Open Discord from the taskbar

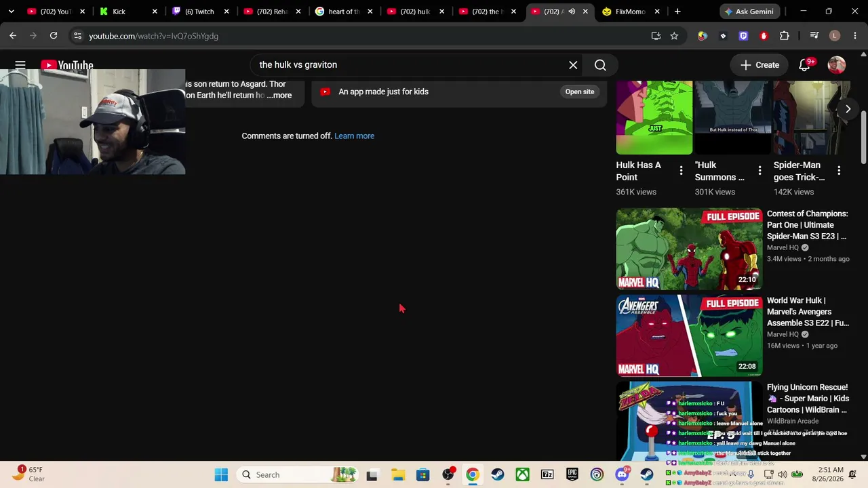[x=622, y=475]
